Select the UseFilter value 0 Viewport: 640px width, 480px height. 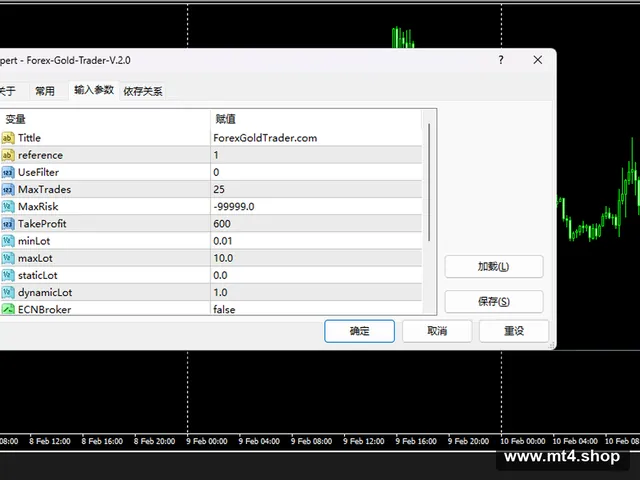click(316, 172)
